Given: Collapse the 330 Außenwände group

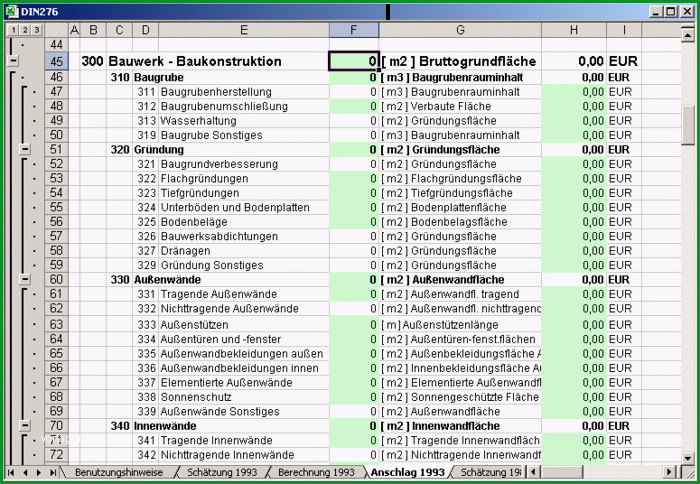Looking at the screenshot, I should click(25, 280).
